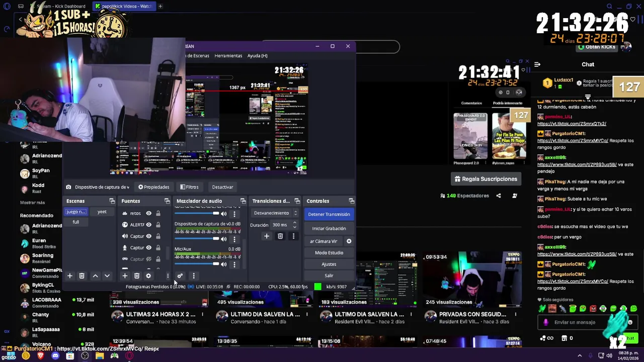Viewport: 644px width, 362px height.
Task: Select 'Podría interesarte' tab
Action: tap(508, 103)
